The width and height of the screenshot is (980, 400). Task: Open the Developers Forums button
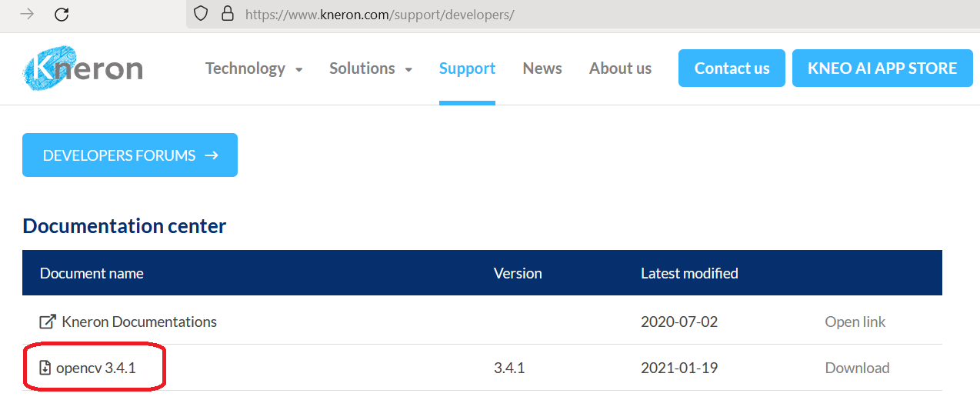click(x=130, y=155)
